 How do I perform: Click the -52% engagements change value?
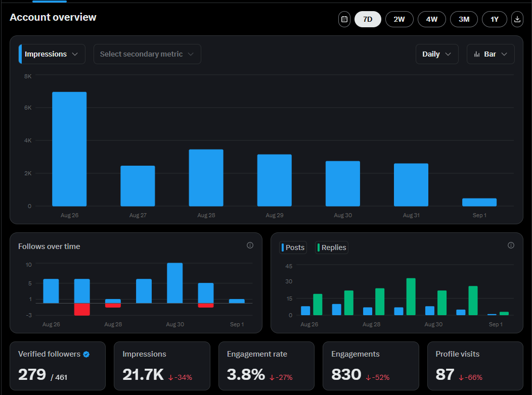click(x=378, y=377)
